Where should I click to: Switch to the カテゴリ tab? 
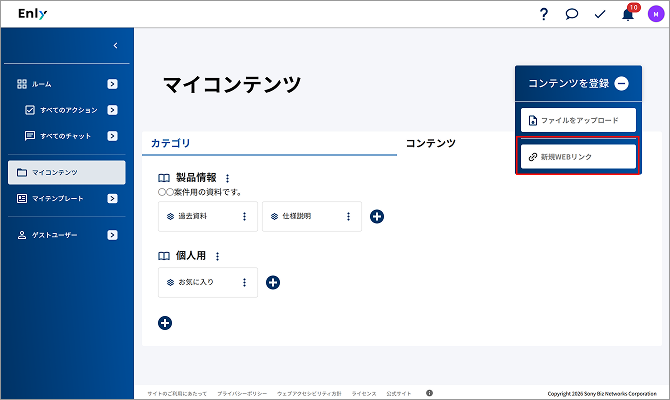click(269, 143)
